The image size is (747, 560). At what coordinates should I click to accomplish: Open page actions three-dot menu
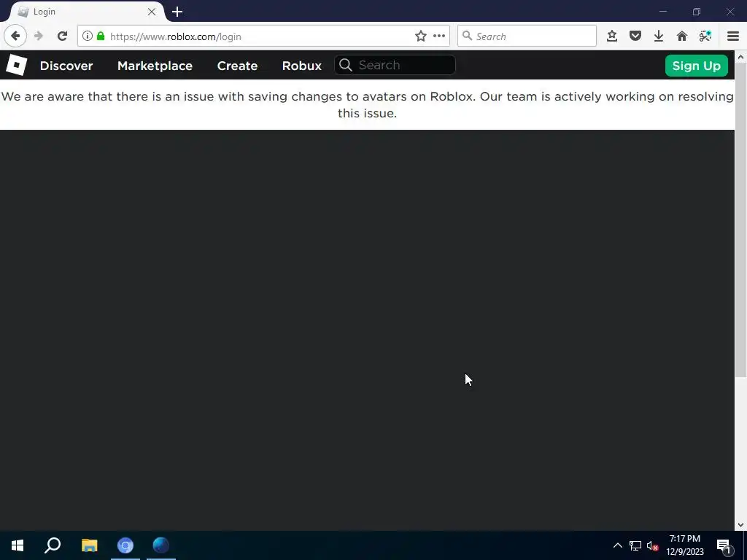click(439, 36)
